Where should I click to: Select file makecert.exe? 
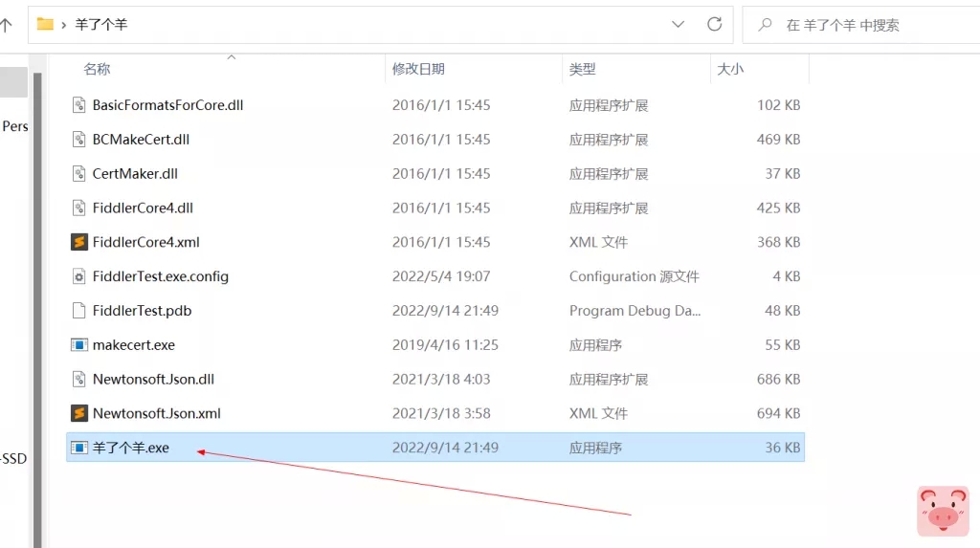(x=134, y=345)
